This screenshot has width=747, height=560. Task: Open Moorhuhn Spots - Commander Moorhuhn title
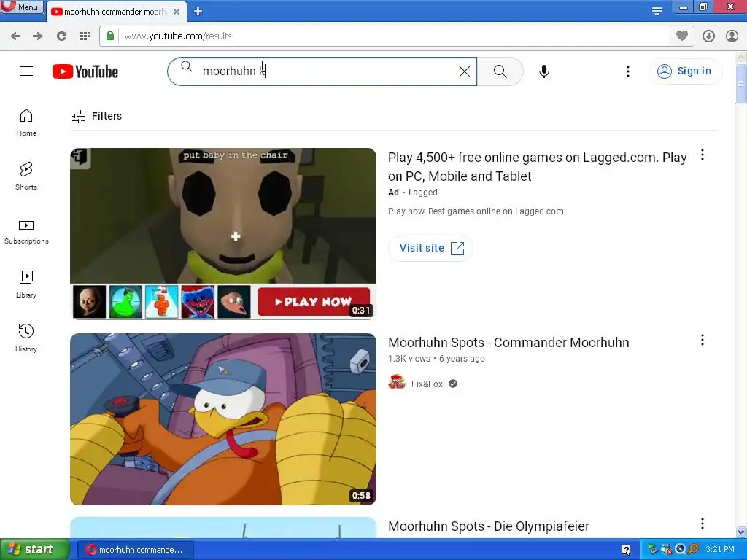pyautogui.click(x=508, y=343)
